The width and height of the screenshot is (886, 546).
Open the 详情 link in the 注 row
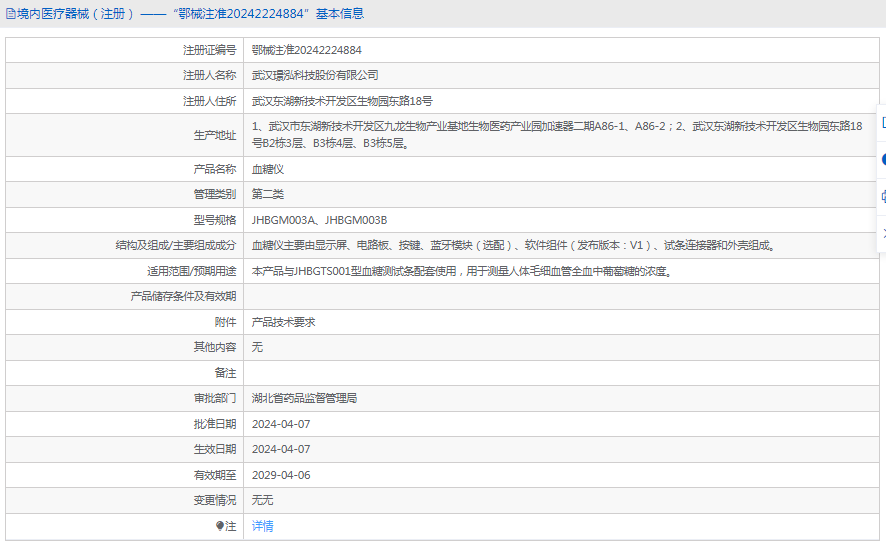262,526
